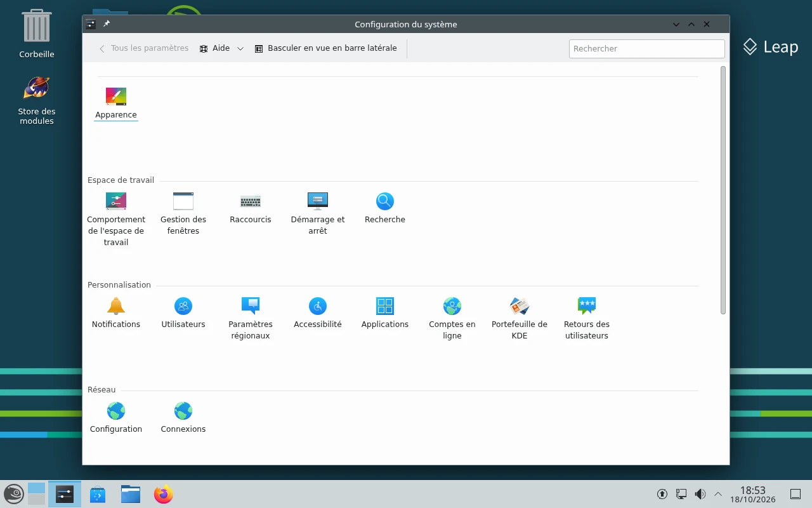Screen dimensions: 812x508
Task: Click the show desktop button in the taskbar
Action: point(796,494)
